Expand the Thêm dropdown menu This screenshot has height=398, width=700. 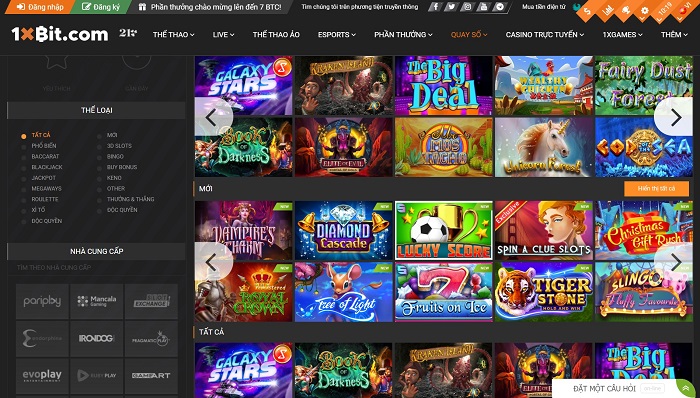[674, 34]
